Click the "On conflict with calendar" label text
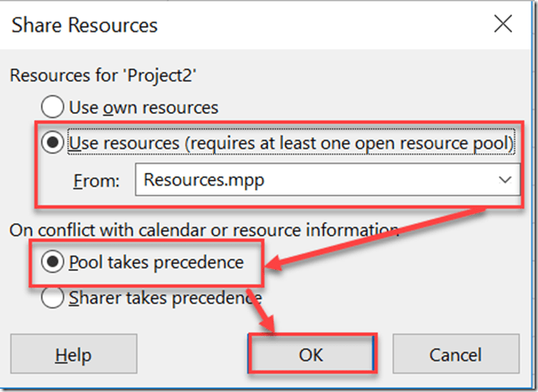Viewport: 538px width, 392px height. 200,228
